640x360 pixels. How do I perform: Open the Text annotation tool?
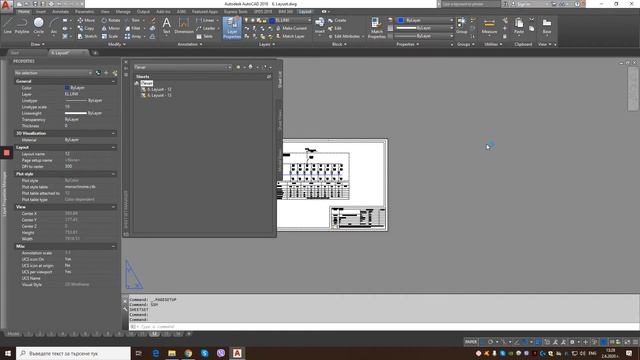tap(167, 25)
